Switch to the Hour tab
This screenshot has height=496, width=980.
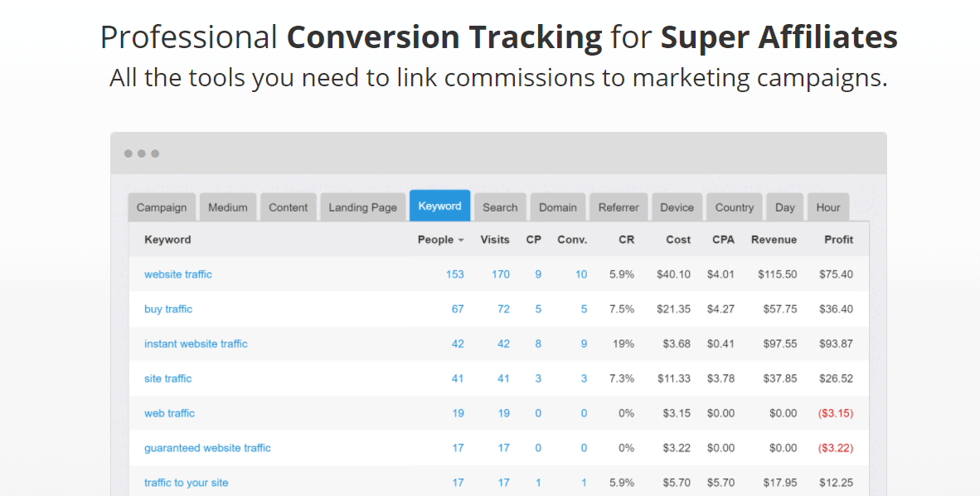coord(828,207)
